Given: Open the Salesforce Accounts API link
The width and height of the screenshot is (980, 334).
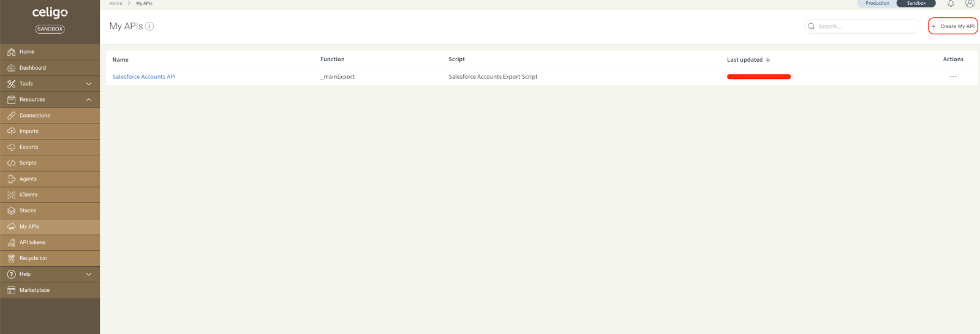Looking at the screenshot, I should coord(144,77).
